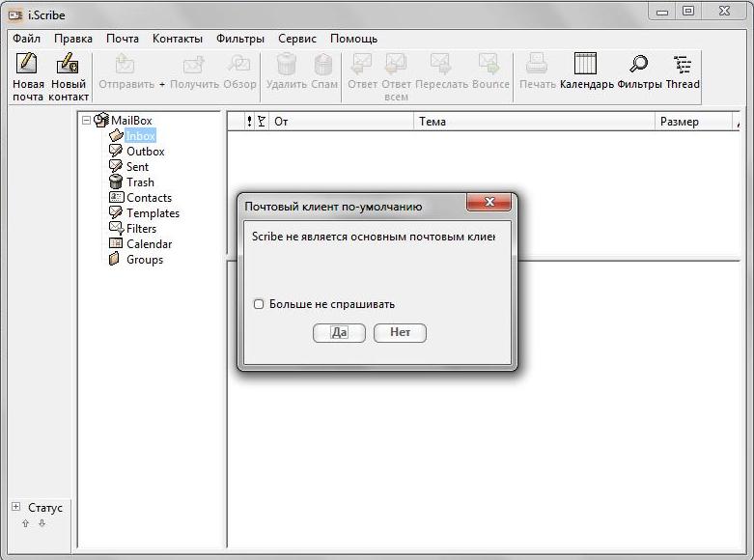This screenshot has width=754, height=560.
Task: Open the Groups folder
Action: (x=144, y=260)
